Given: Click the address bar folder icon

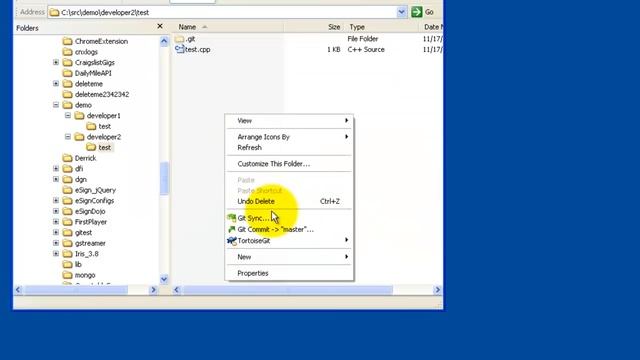Looking at the screenshot, I should point(54,12).
